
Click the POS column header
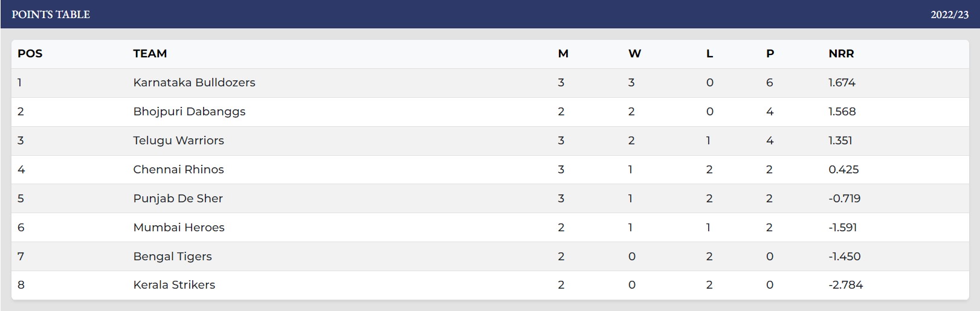(x=30, y=54)
